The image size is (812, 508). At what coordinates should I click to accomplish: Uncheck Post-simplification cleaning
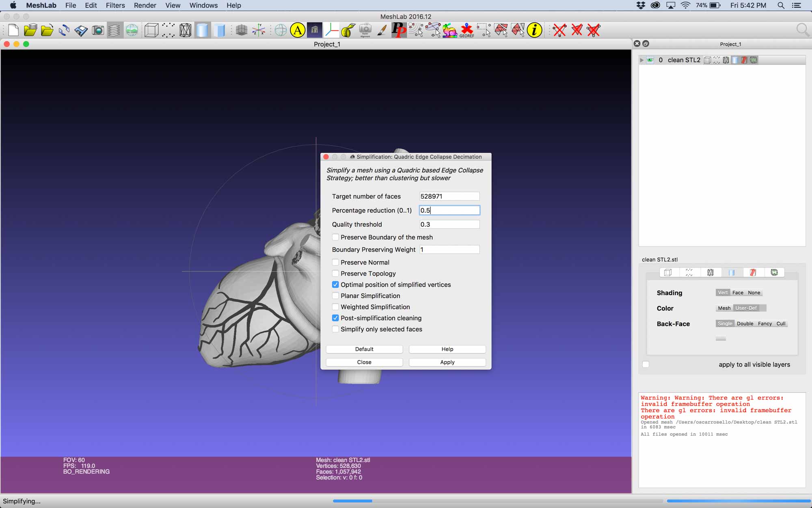335,318
